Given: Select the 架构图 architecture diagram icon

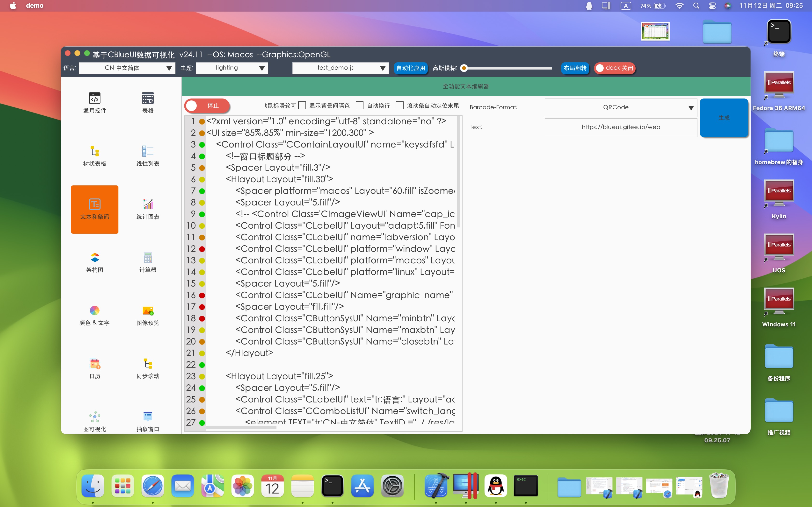Looking at the screenshot, I should coord(95,258).
